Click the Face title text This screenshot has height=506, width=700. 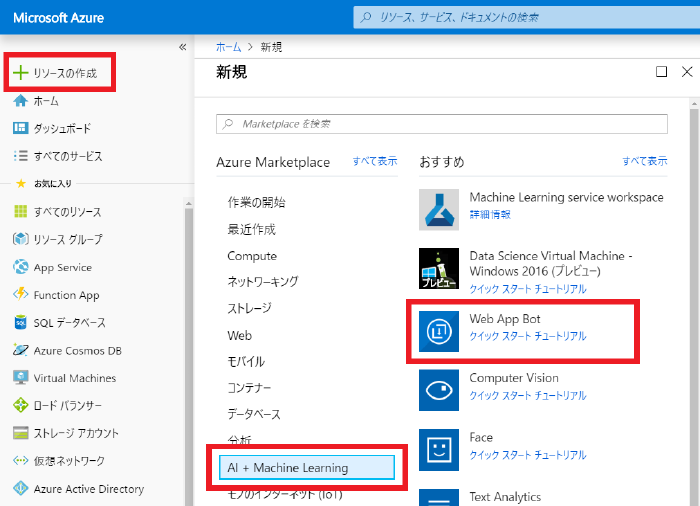[x=481, y=437]
